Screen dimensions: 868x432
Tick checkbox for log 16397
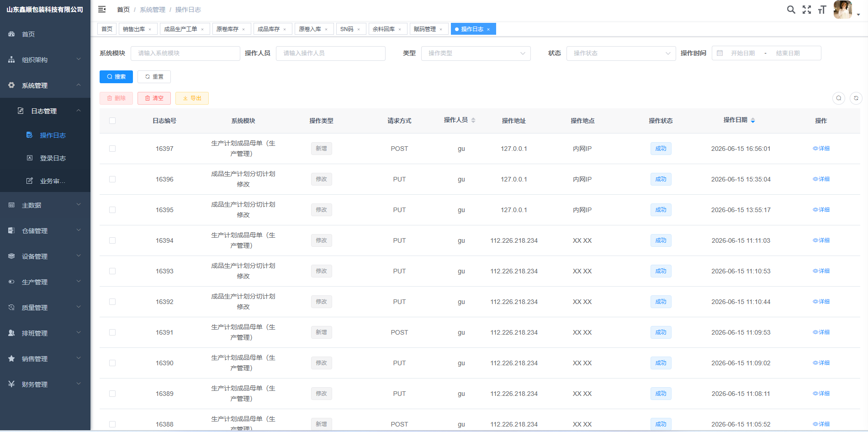coord(112,149)
